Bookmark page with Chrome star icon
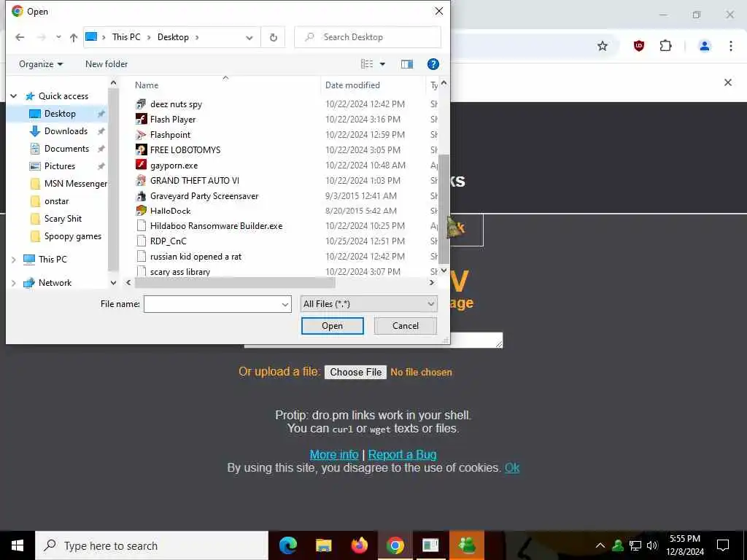This screenshot has width=747, height=560. (x=603, y=46)
